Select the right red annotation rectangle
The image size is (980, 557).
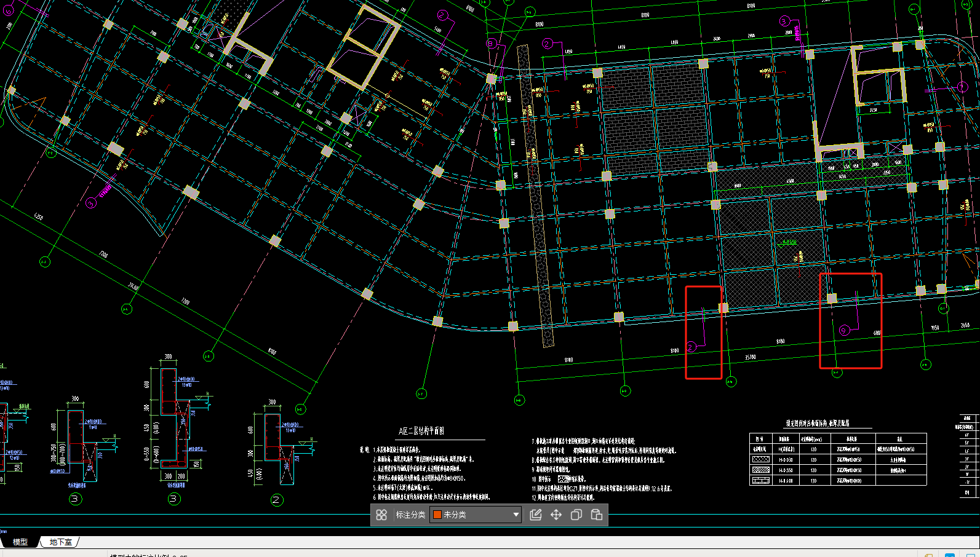pos(820,320)
